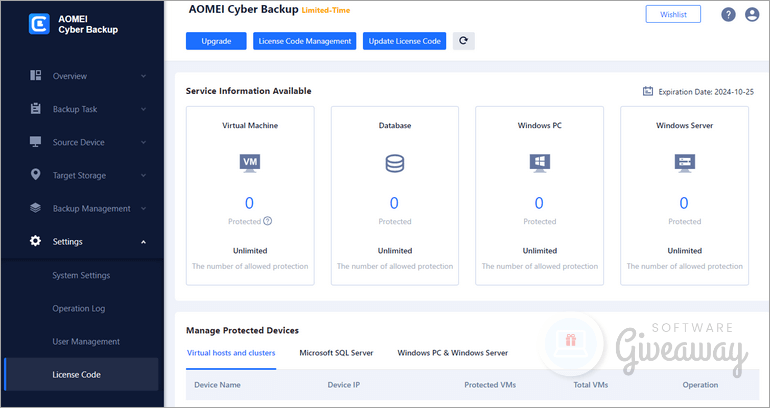Viewport: 770px width, 408px height.
Task: Click the Service Information Available heading
Action: pos(248,91)
